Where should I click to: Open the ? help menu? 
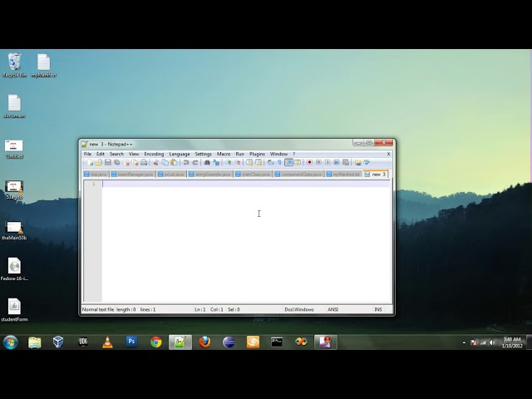[x=293, y=154]
